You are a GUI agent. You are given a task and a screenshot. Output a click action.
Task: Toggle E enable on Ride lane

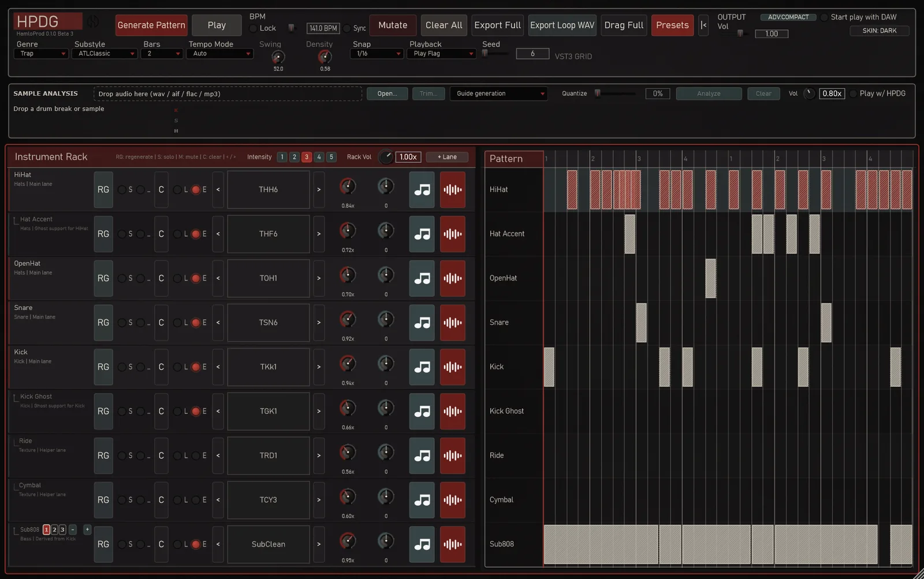(x=196, y=455)
